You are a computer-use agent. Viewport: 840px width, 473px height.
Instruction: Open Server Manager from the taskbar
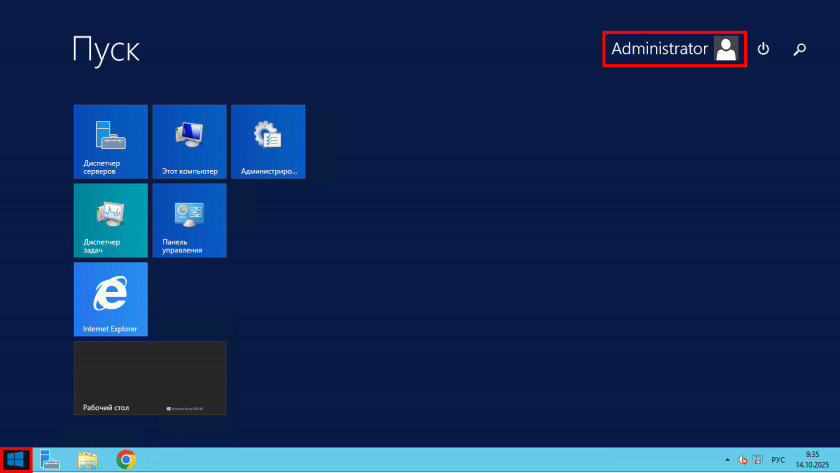[50, 460]
